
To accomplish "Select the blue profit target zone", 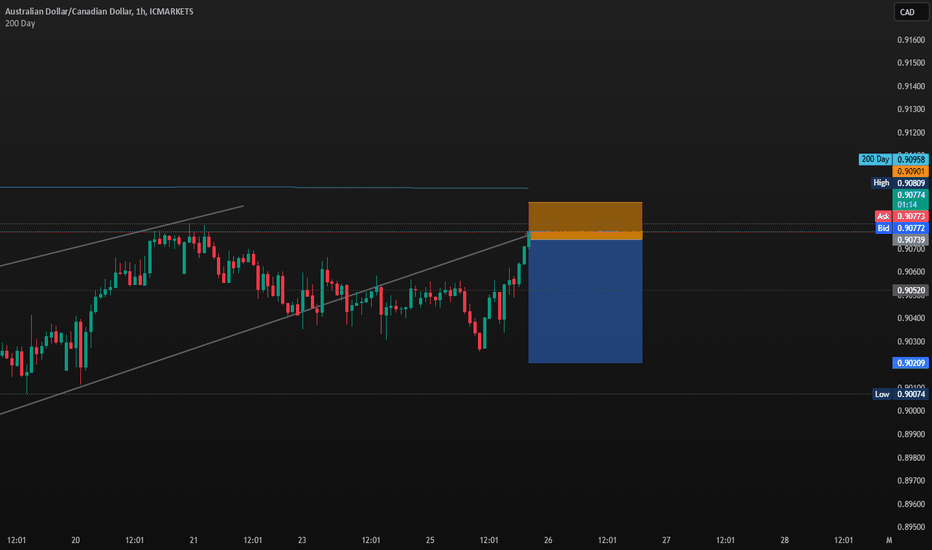I will 585,301.
